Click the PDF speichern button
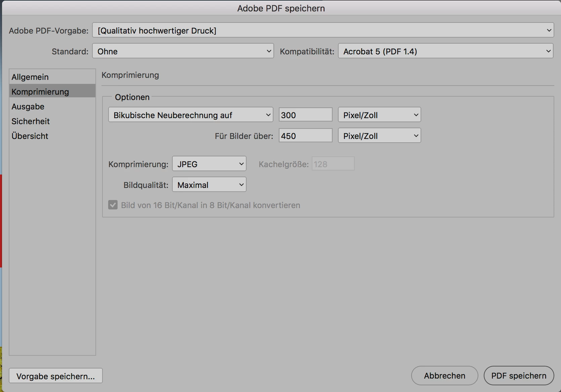 coord(519,376)
